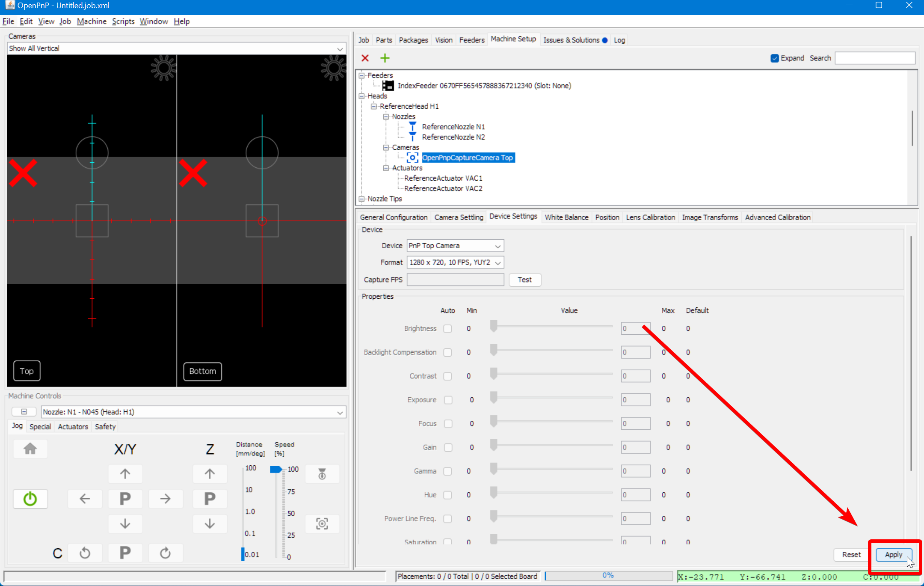924x586 pixels.
Task: Open the PnP Top Camera device dropdown
Action: click(x=497, y=245)
